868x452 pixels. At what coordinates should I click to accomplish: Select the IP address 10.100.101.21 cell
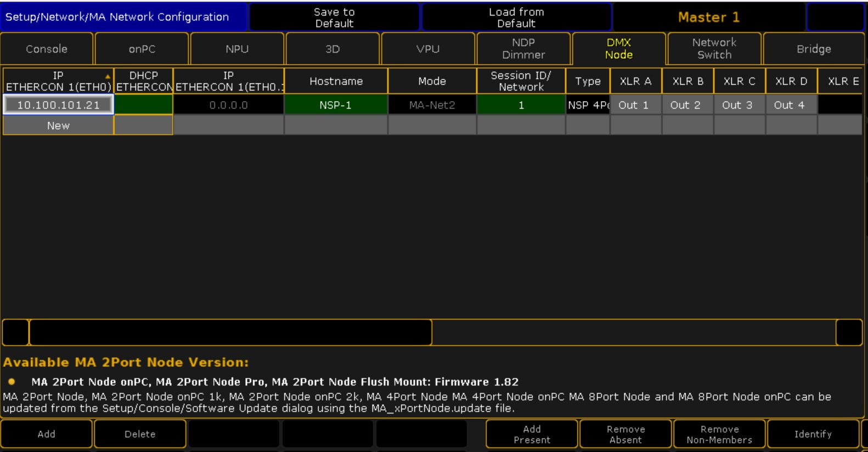pyautogui.click(x=58, y=105)
